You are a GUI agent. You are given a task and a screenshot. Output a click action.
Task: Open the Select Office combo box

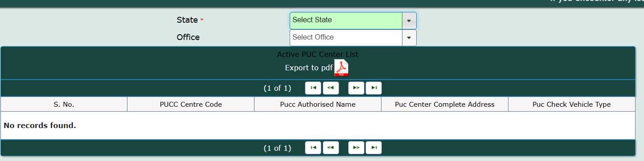click(346, 37)
